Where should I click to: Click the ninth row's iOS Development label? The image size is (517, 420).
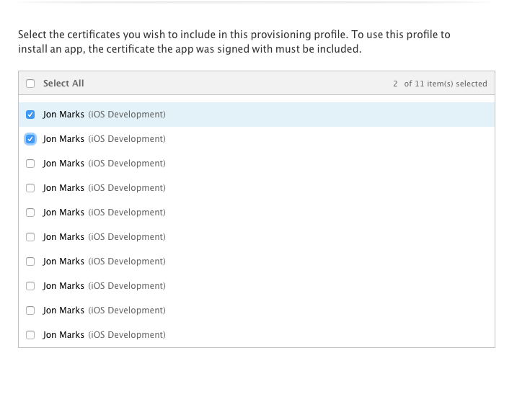pos(127,310)
